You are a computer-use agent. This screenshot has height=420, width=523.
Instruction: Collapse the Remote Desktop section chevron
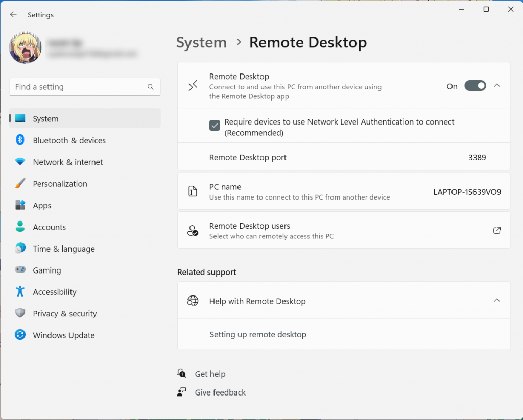pos(496,86)
